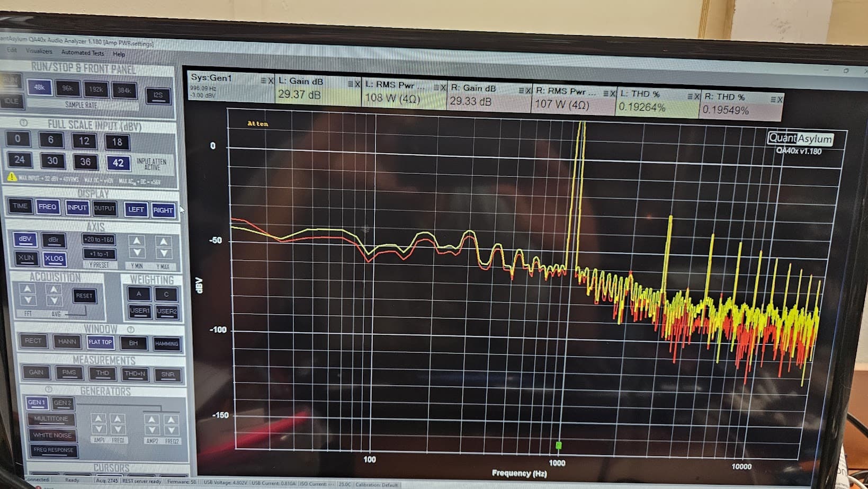
Task: Close the L: Gain dB measurement box
Action: [x=357, y=84]
